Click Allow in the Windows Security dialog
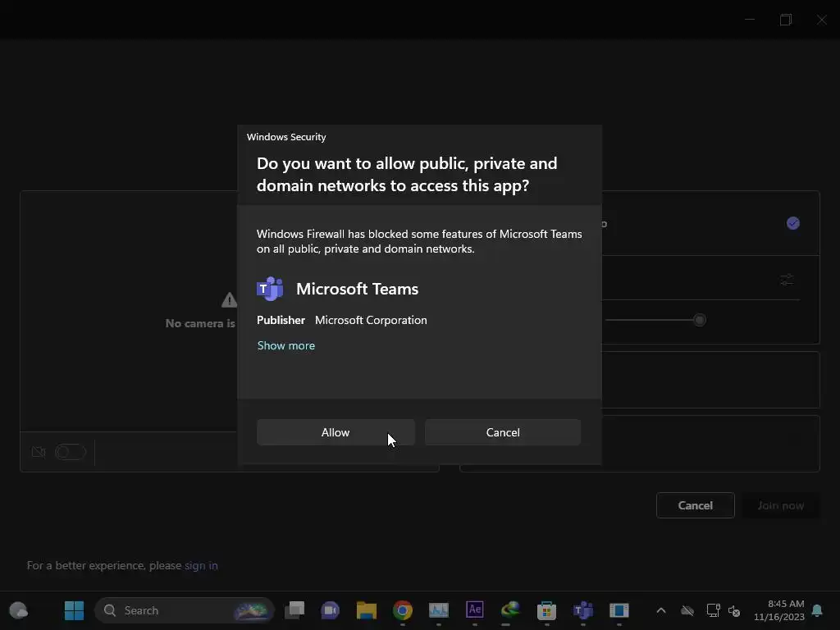840x630 pixels. 336,432
